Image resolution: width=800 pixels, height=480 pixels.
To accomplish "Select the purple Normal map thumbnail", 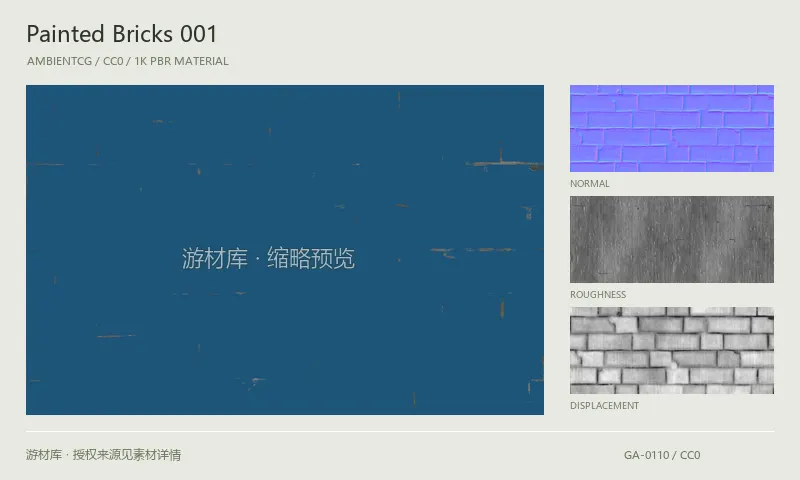I will [671, 129].
